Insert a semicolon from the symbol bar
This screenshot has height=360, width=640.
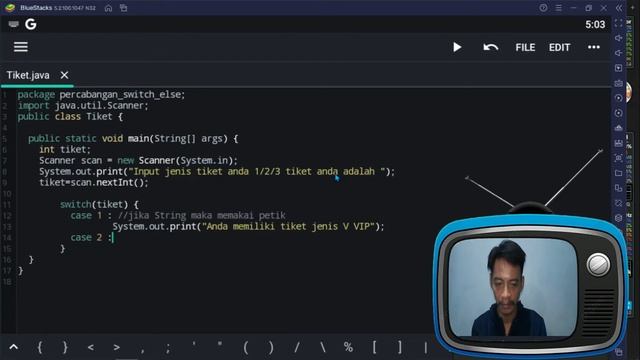click(168, 348)
